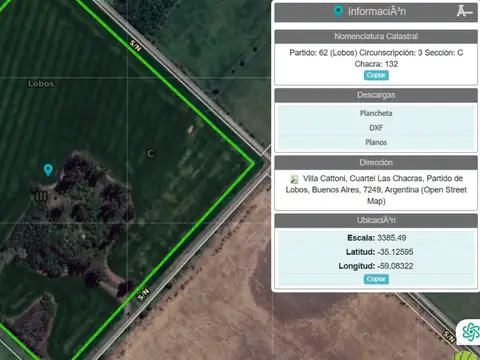Copy the Ubicación coordinates
Image resolution: width=480 pixels, height=360 pixels.
pyautogui.click(x=376, y=279)
